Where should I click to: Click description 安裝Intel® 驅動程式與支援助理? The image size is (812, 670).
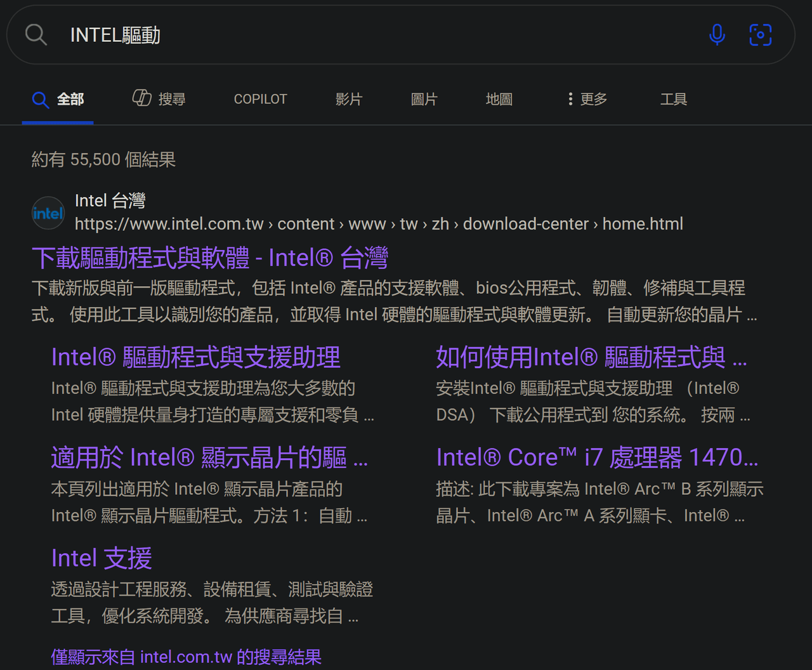[x=593, y=402]
